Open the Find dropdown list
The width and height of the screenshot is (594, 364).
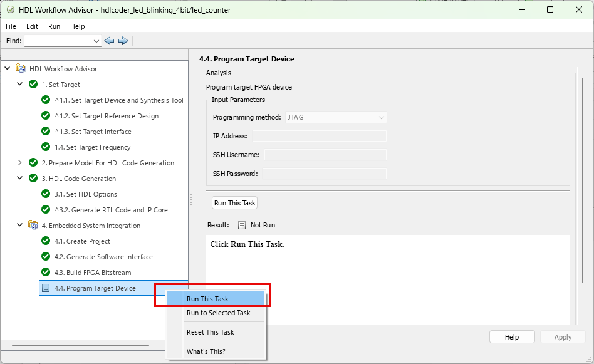(96, 41)
